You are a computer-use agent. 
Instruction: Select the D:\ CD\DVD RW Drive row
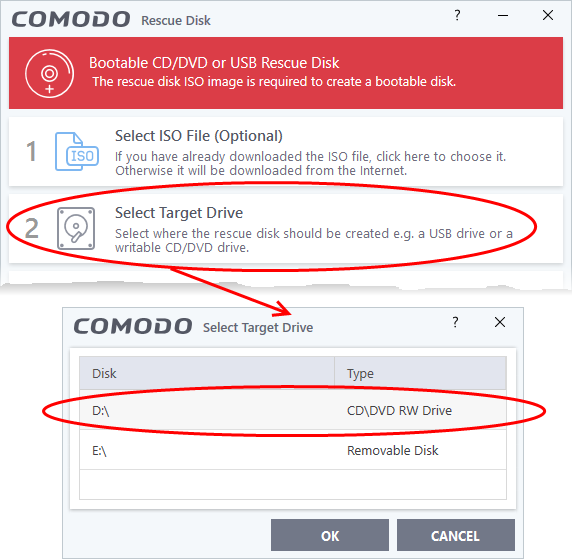[x=293, y=410]
